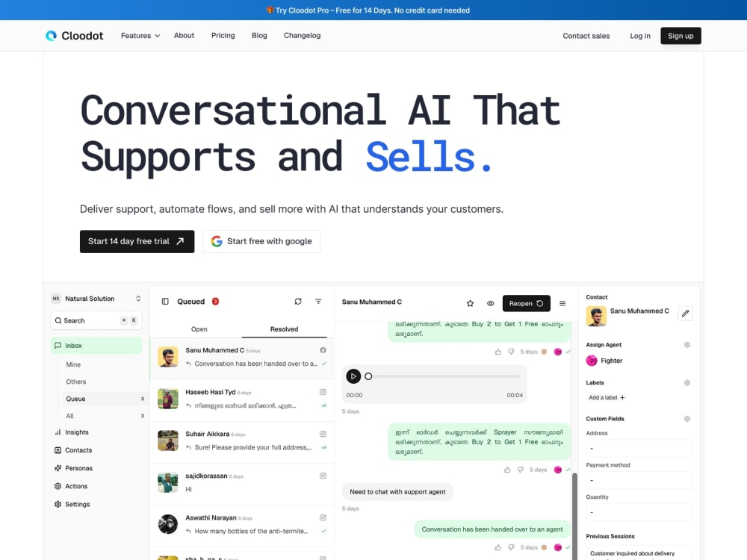Screen dimensions: 747x560
Task: Thumbs up the Sprayer message
Action: pos(507,470)
